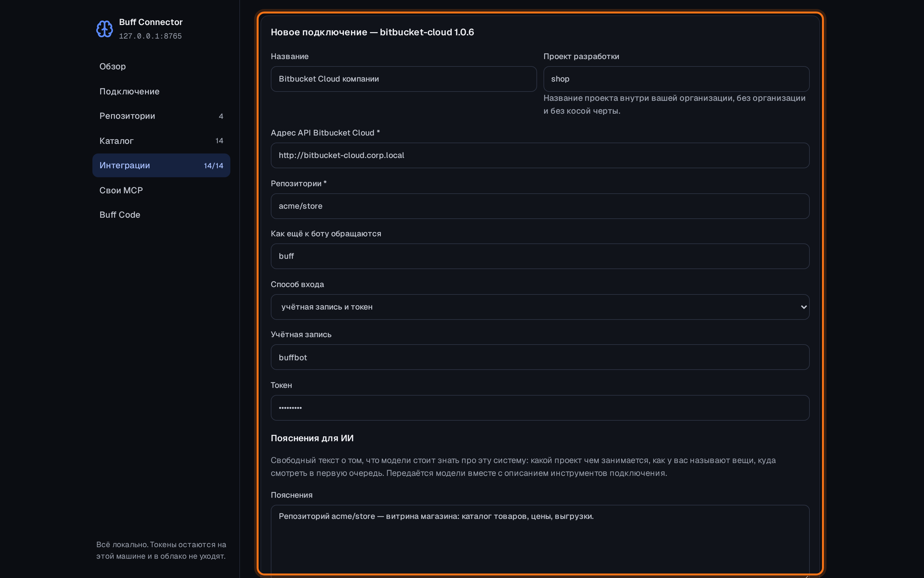Viewport: 924px width, 578px height.
Task: Click the Buff Connector title text
Action: click(x=151, y=22)
